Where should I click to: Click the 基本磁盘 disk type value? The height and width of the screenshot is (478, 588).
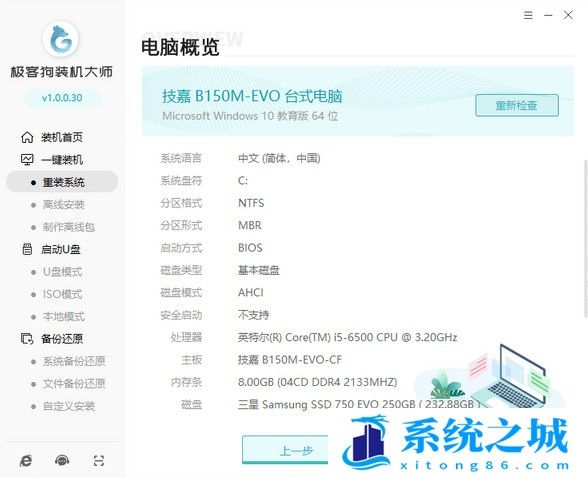click(259, 270)
